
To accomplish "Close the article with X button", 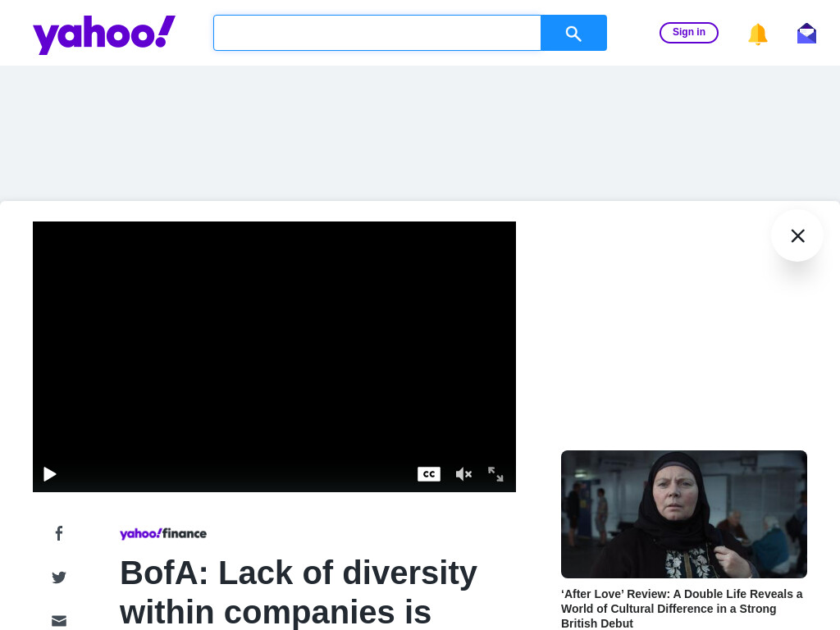I will coord(797,235).
